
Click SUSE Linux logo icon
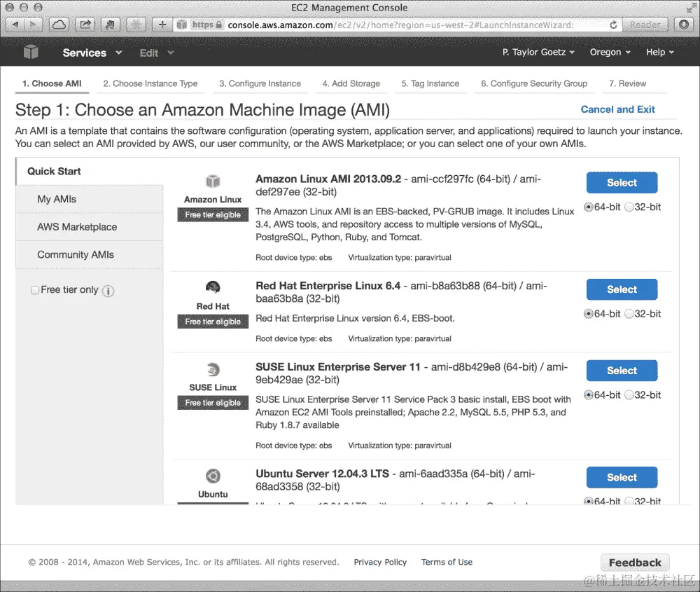point(213,369)
